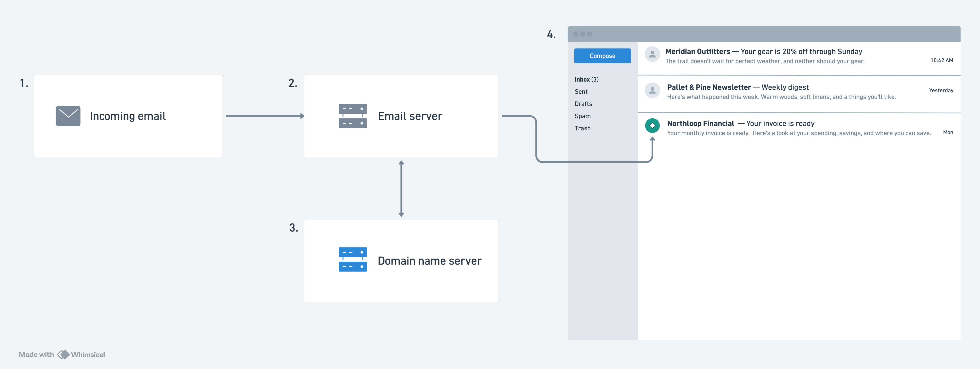
Task: Open the Drafts folder
Action: [x=583, y=104]
